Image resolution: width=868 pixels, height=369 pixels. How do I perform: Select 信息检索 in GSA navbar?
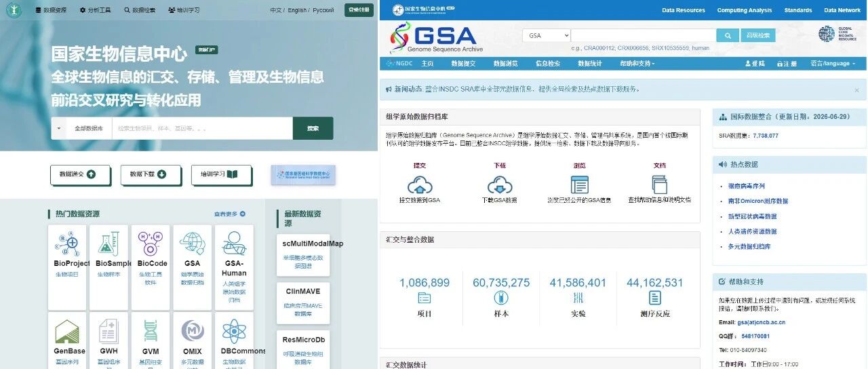pos(548,63)
